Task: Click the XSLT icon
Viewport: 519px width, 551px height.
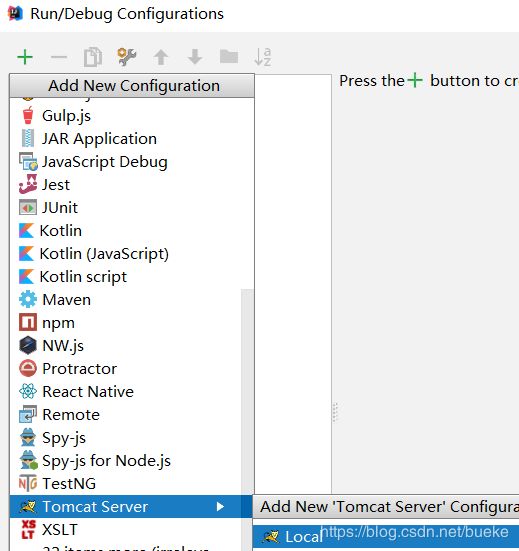Action: click(x=28, y=530)
